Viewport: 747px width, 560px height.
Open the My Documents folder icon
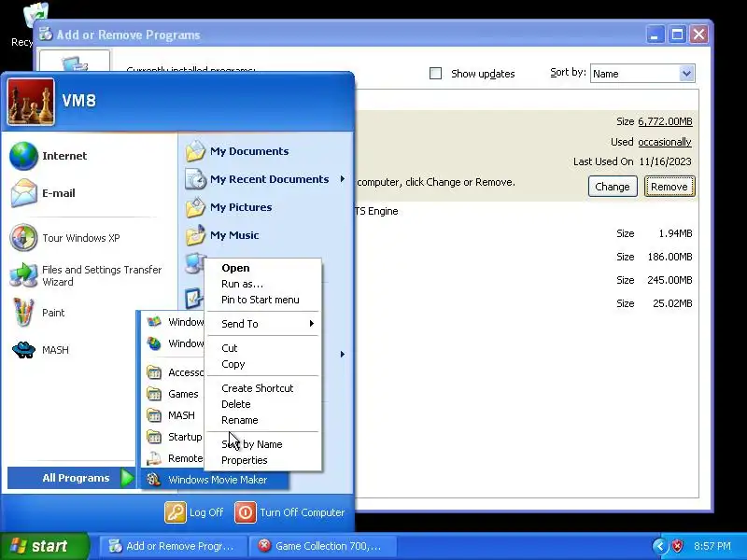pyautogui.click(x=195, y=151)
